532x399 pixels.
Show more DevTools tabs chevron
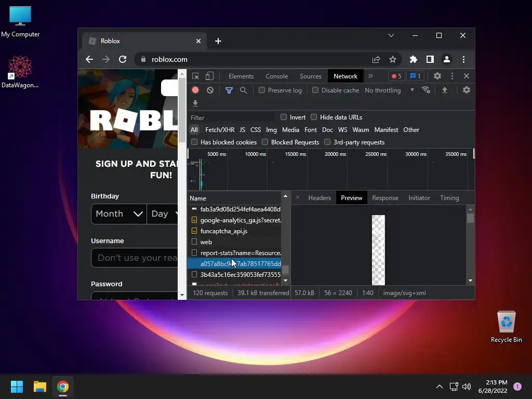[x=370, y=76]
